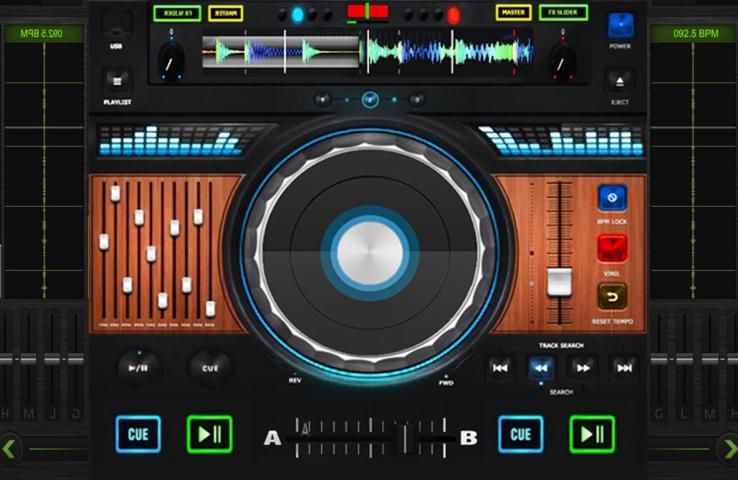
Task: Toggle the red Vinyl mode button
Action: [612, 248]
